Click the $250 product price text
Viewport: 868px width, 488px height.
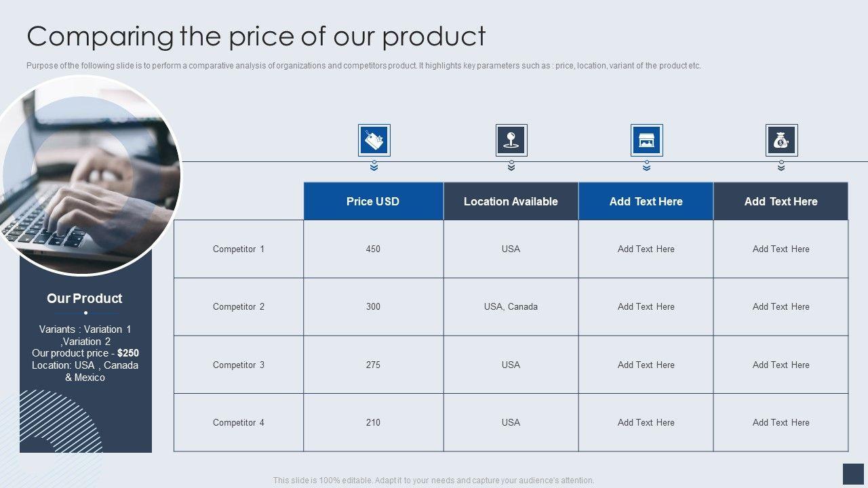click(x=128, y=353)
